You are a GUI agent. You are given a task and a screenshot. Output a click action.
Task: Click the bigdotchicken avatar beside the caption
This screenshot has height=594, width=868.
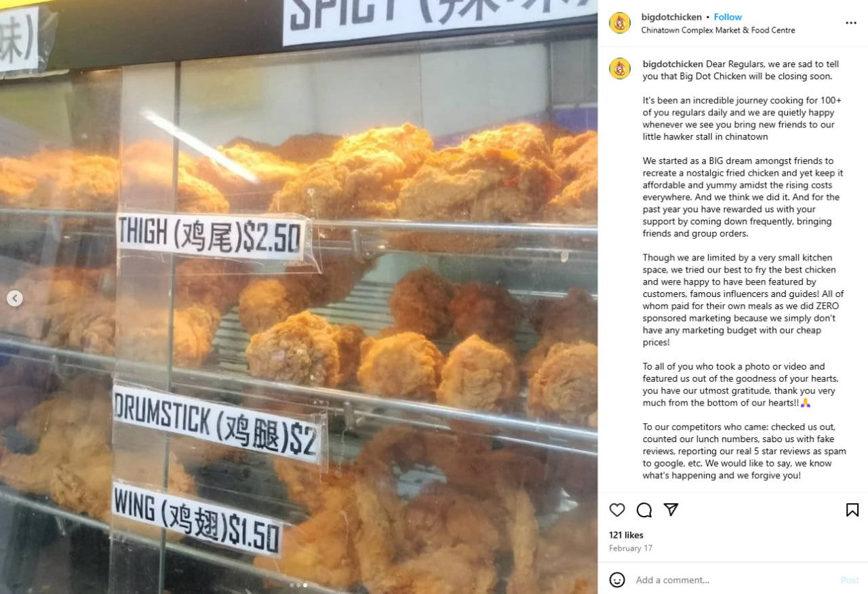point(620,68)
